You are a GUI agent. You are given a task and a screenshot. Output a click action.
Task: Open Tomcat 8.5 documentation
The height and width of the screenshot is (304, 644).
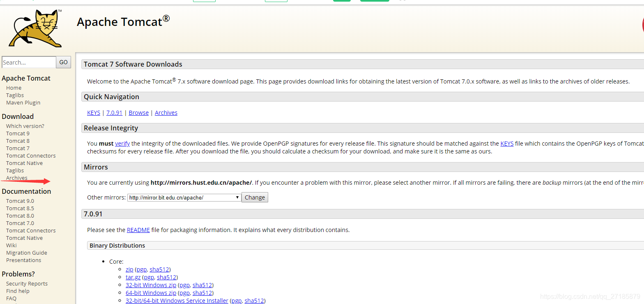click(20, 208)
